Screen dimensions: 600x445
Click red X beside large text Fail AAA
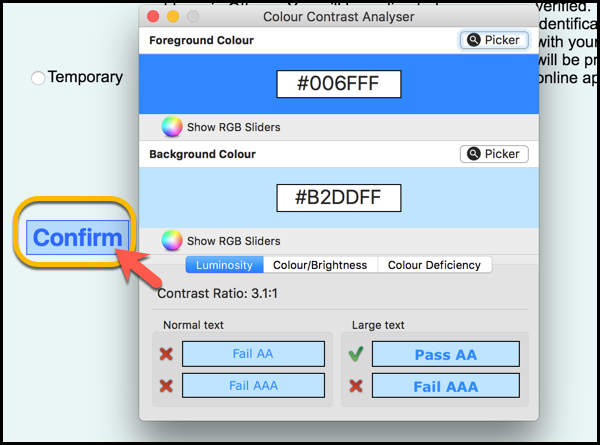coord(355,385)
